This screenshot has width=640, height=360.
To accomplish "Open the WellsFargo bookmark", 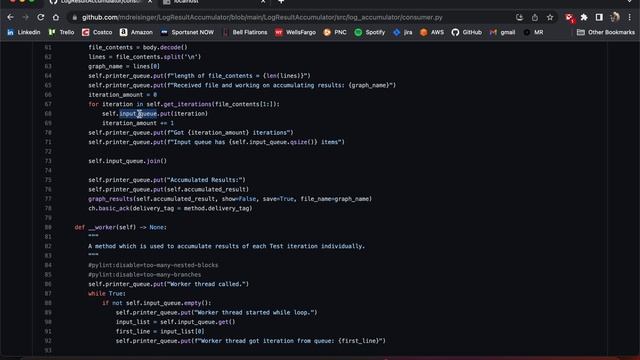I will tap(296, 32).
